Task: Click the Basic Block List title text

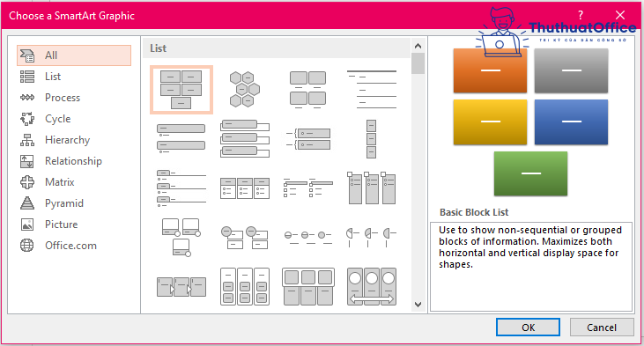Action: point(474,212)
